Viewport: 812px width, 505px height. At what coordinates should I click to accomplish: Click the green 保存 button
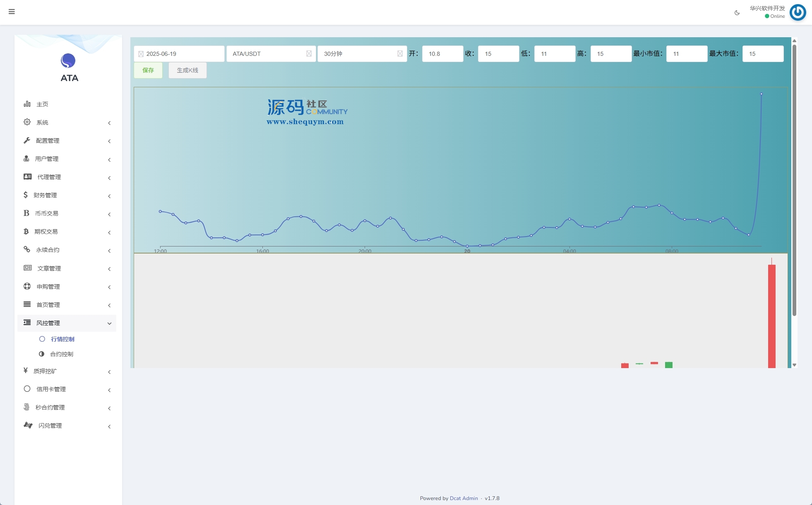pyautogui.click(x=148, y=70)
